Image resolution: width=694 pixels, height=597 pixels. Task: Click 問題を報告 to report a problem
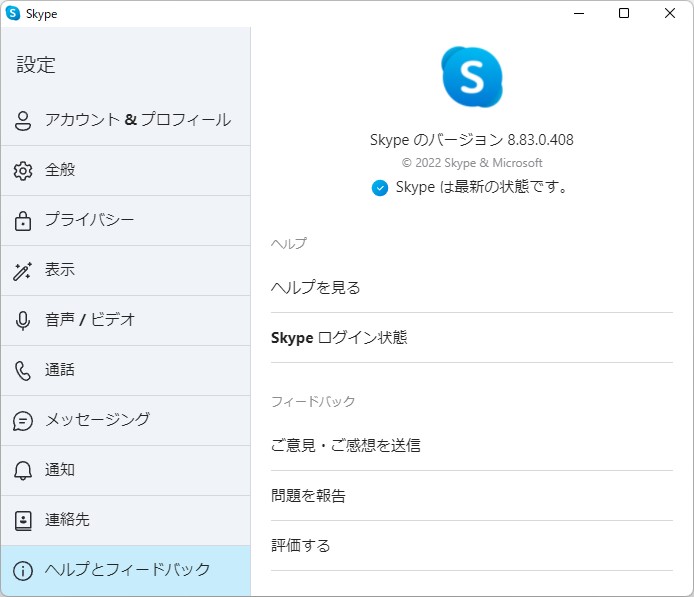[472, 496]
